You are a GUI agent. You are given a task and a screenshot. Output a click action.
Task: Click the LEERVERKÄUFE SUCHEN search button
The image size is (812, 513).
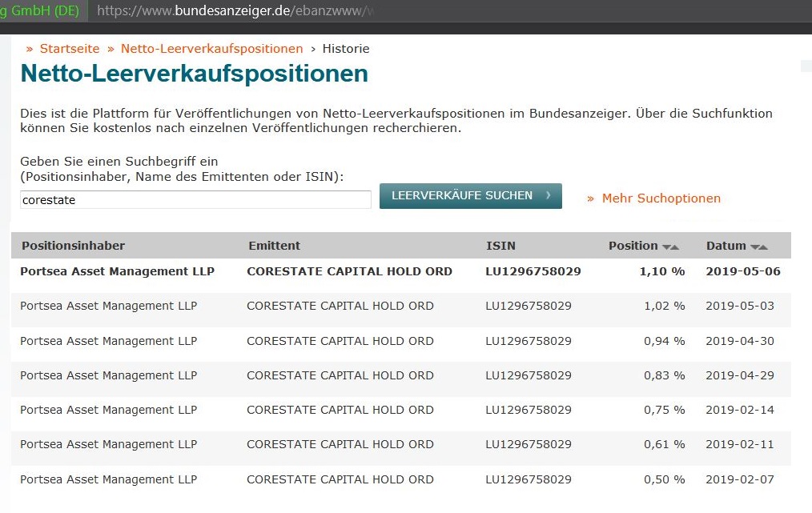(x=471, y=196)
